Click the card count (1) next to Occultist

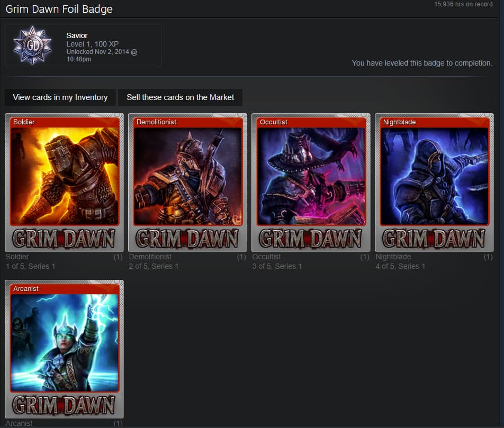pos(365,257)
